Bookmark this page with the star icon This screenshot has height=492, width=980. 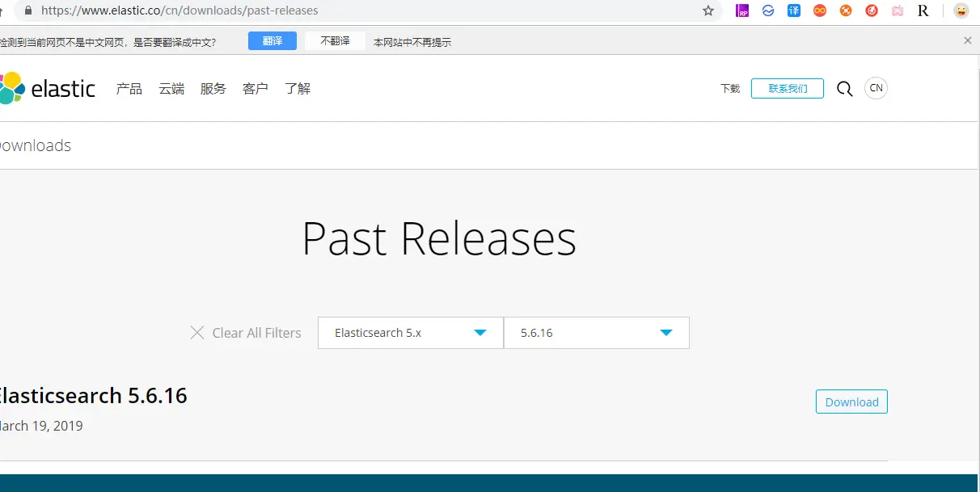point(708,11)
